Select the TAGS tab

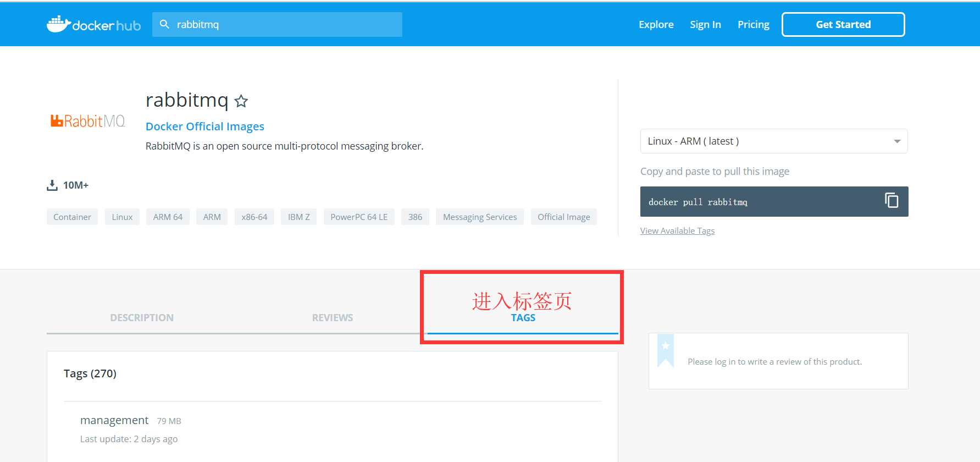click(523, 318)
